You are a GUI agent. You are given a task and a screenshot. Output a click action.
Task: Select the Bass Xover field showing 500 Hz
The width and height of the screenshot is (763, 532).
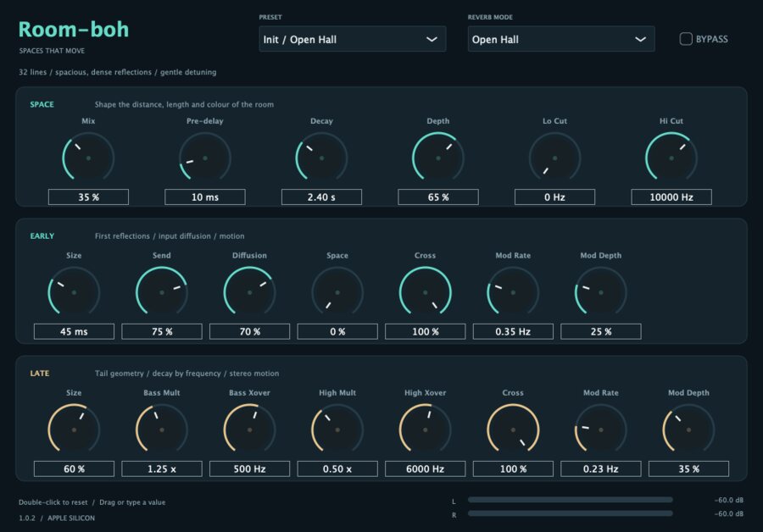coord(249,468)
